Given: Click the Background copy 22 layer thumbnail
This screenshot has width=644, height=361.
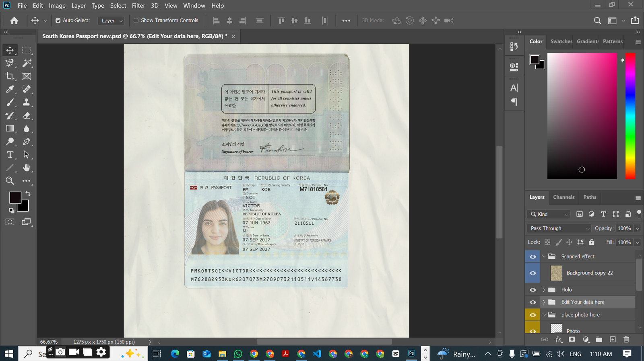Looking at the screenshot, I should (556, 273).
